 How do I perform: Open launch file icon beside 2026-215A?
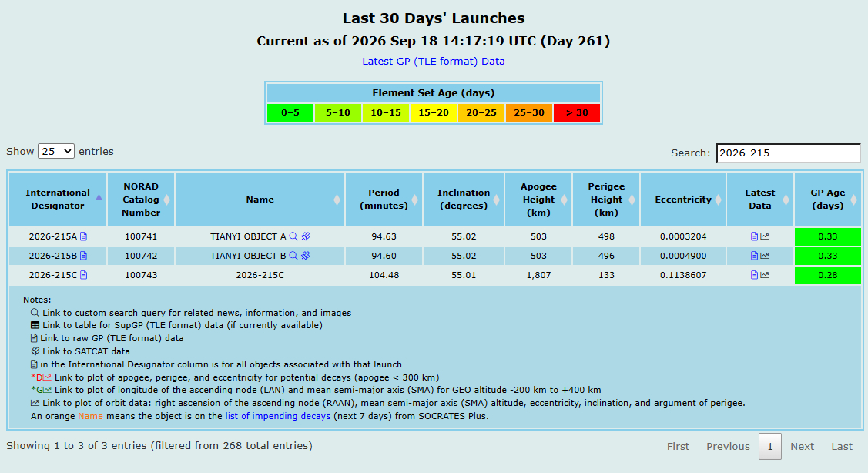[x=84, y=236]
